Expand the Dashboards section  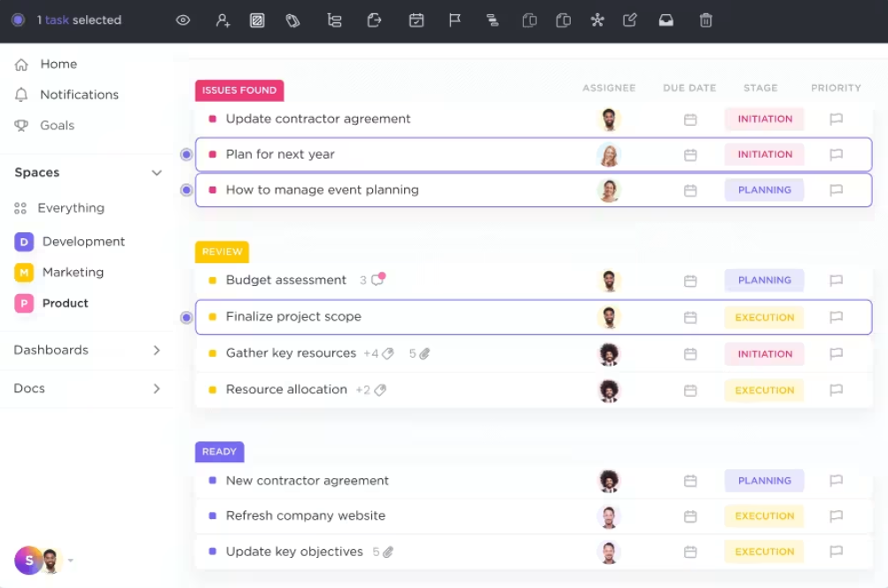[157, 350]
